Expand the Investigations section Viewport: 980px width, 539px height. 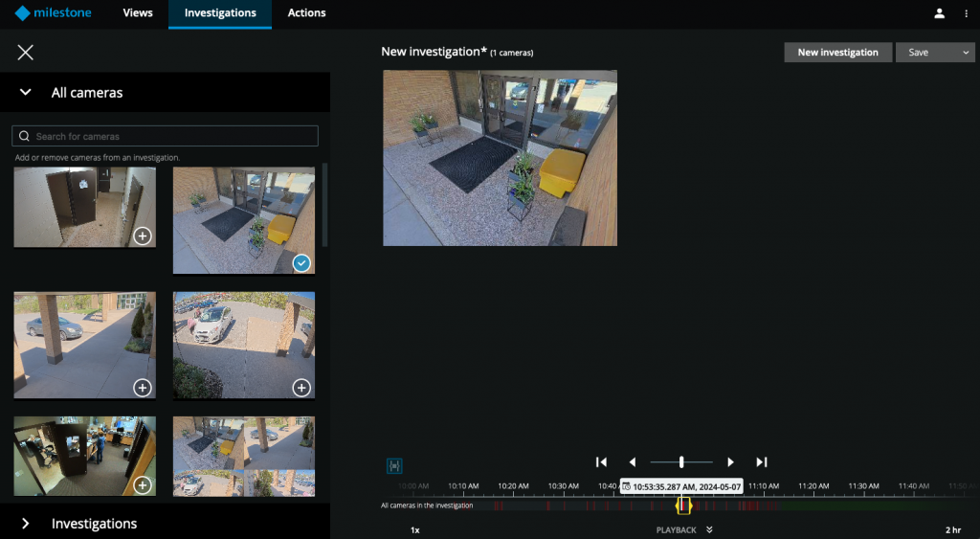26,524
